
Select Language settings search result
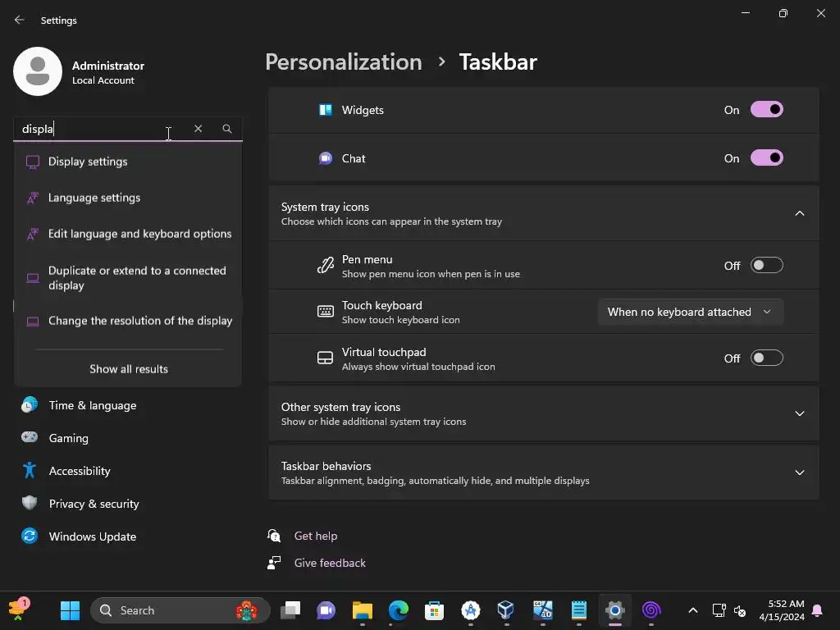[128, 198]
